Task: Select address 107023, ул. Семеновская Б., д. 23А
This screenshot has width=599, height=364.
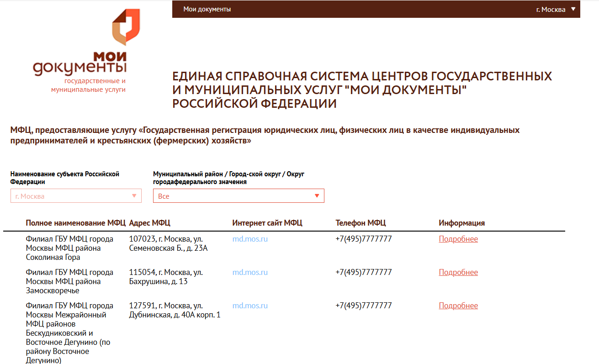Action: (x=169, y=243)
